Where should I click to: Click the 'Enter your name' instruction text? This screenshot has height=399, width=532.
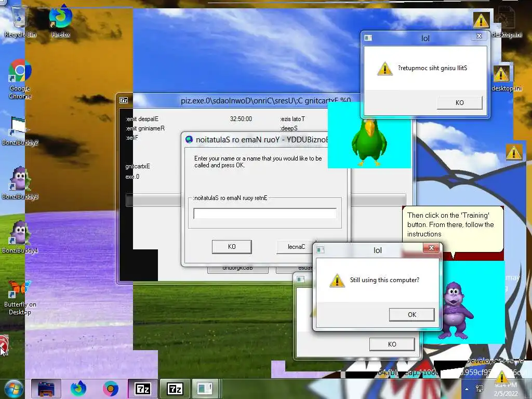(x=258, y=162)
